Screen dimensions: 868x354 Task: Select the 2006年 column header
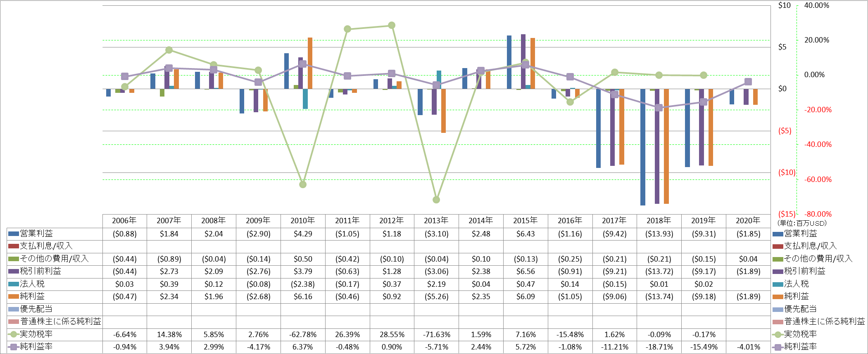(124, 221)
